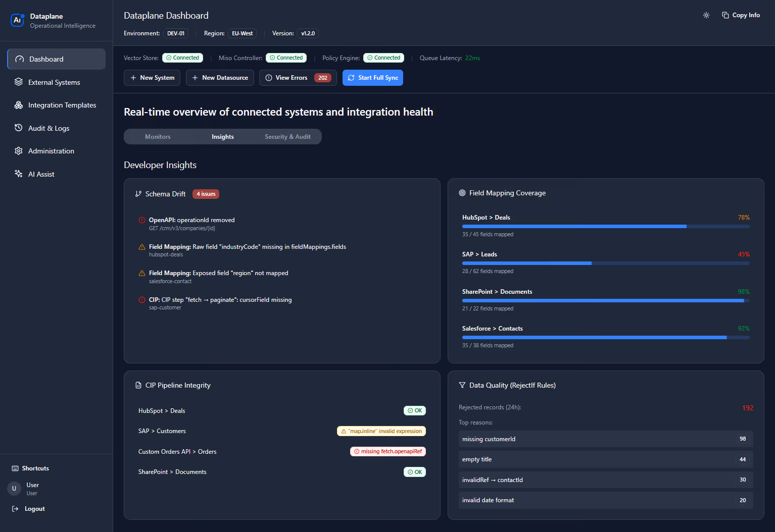
Task: Click the 4 issues badge
Action: click(206, 194)
